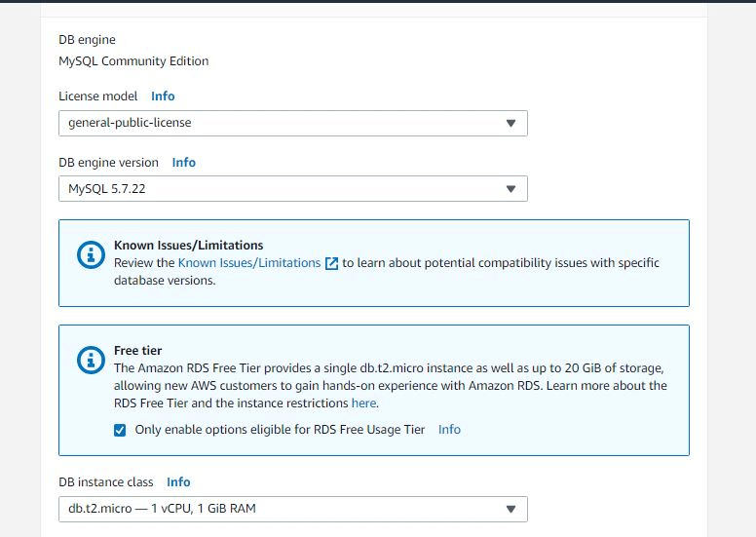Click the DB engine label
This screenshot has width=756, height=537.
click(x=88, y=40)
